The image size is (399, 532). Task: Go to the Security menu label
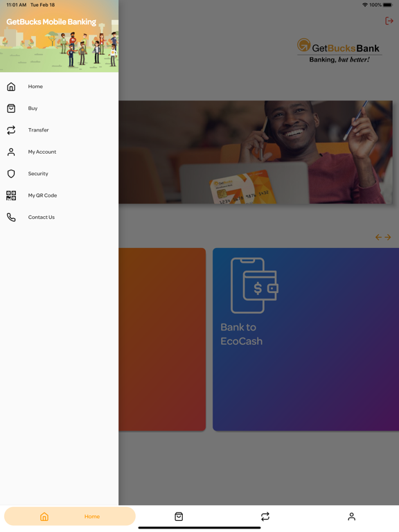coord(38,174)
